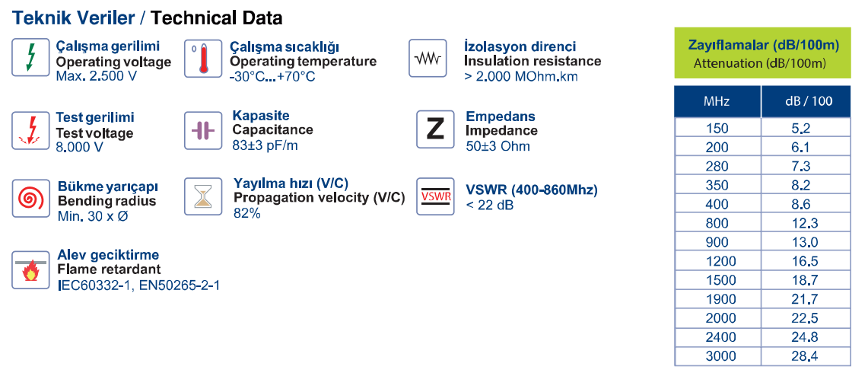The image size is (868, 373).
Task: Click the Max. 2.500 V value
Action: point(97,76)
